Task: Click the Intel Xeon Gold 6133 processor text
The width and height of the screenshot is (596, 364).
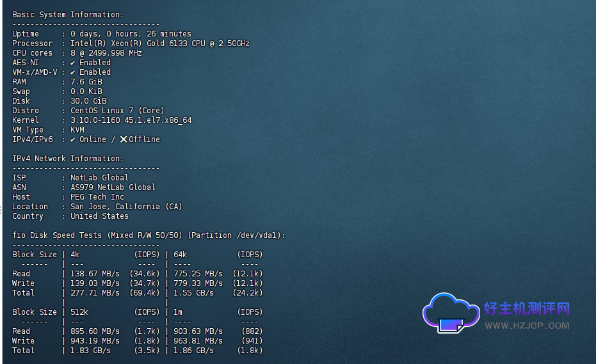Action: click(x=159, y=44)
